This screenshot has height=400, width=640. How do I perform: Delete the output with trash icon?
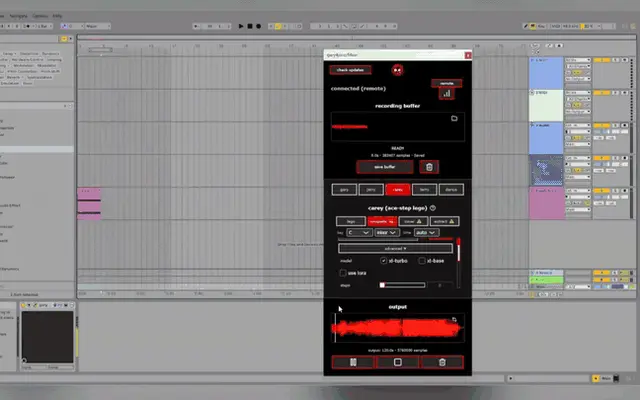coord(442,362)
